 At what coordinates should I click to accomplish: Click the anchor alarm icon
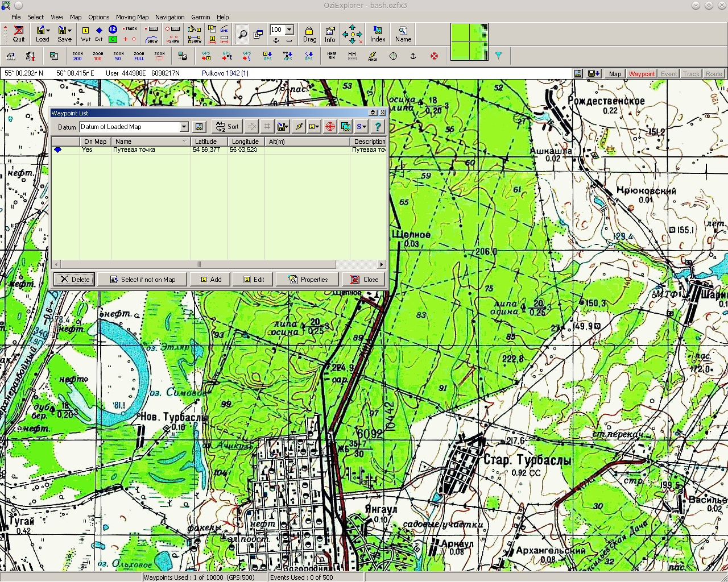413,56
